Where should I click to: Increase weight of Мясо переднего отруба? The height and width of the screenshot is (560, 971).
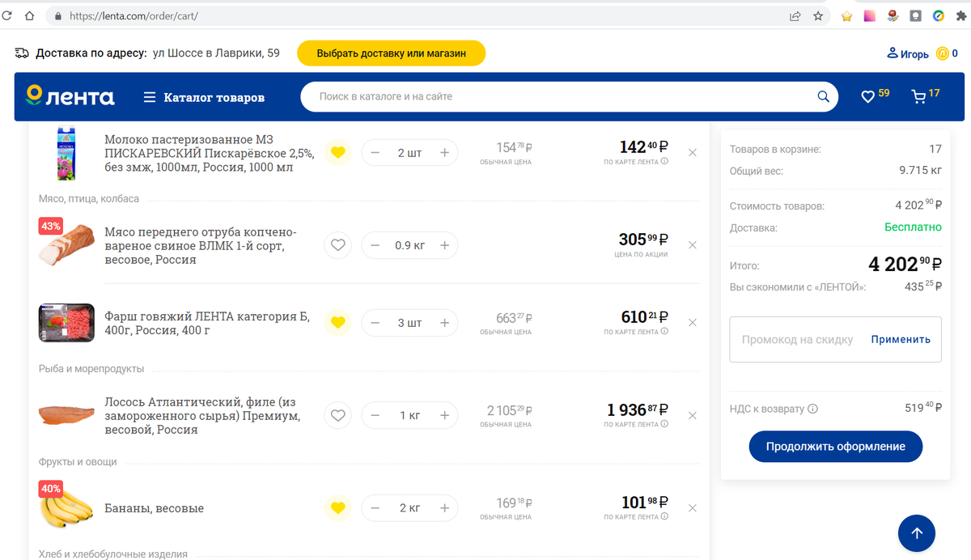tap(444, 244)
